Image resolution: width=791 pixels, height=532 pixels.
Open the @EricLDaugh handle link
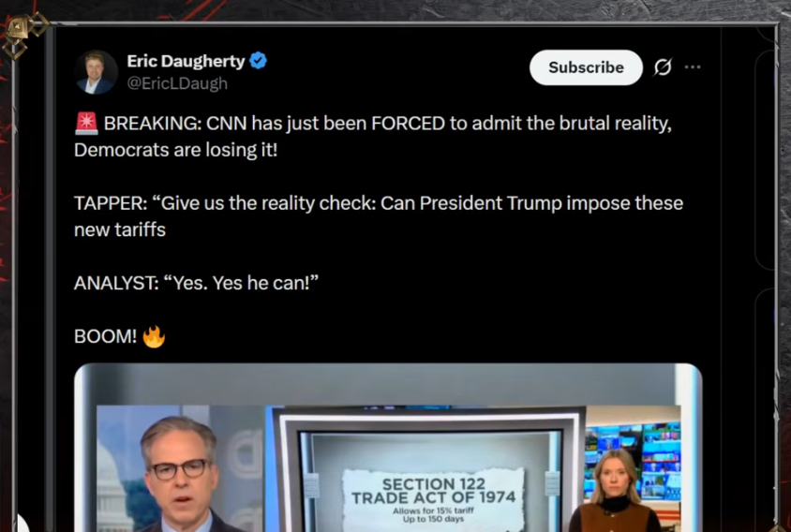pyautogui.click(x=177, y=83)
